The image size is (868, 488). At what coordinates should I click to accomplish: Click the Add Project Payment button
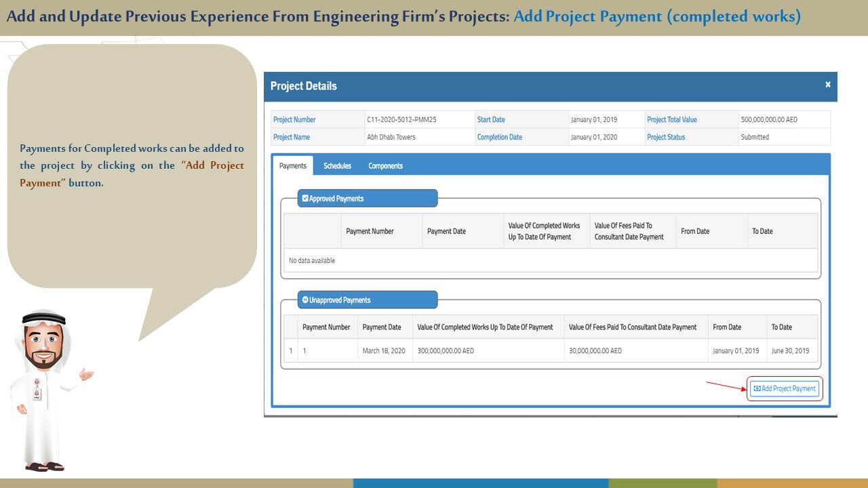click(x=785, y=388)
